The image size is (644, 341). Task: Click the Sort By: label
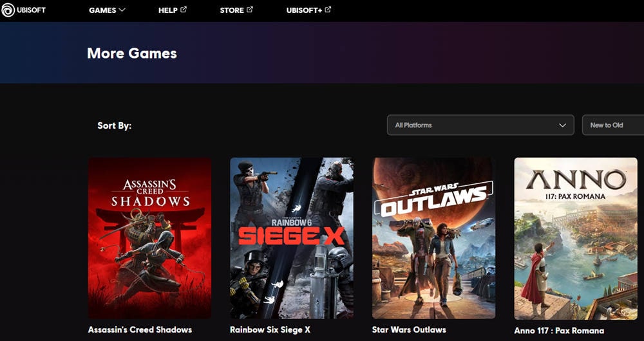(114, 125)
